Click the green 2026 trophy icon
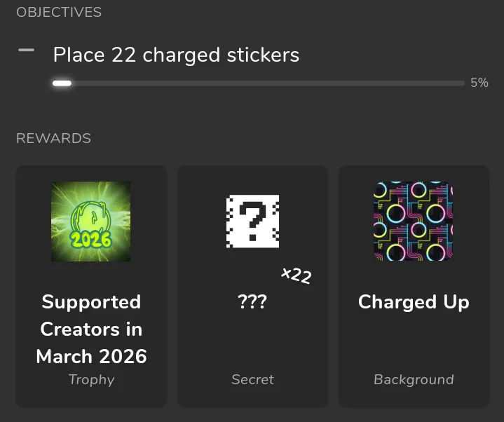Screen dimensions: 504x422 pyautogui.click(x=91, y=222)
